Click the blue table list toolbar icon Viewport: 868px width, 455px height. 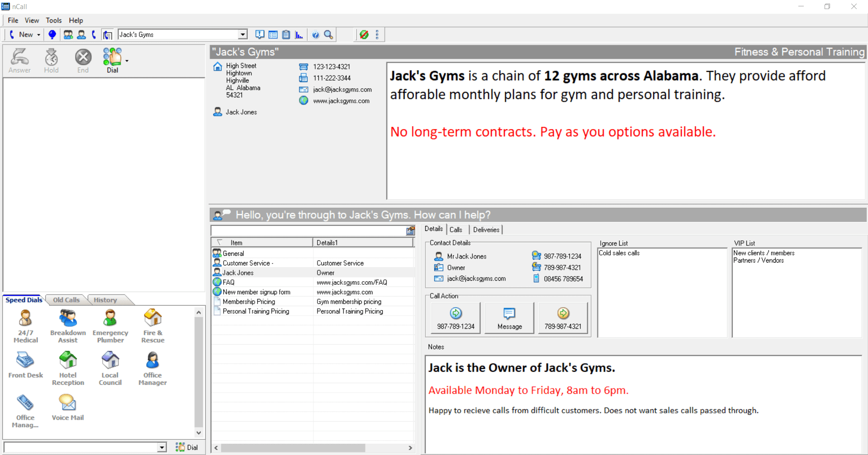point(273,34)
